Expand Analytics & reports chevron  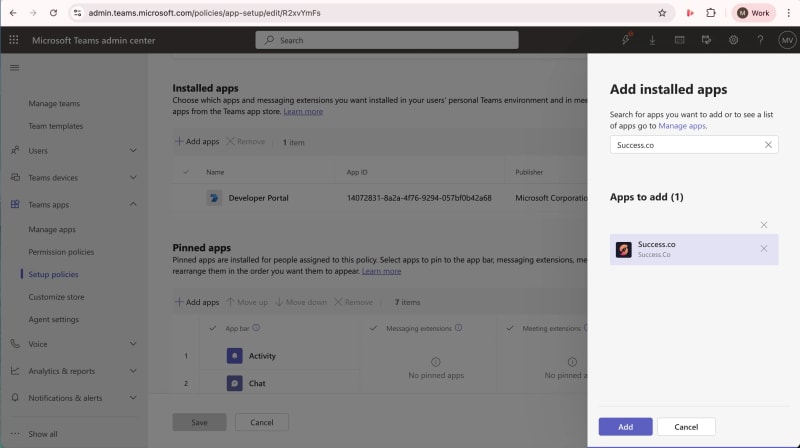coord(133,371)
